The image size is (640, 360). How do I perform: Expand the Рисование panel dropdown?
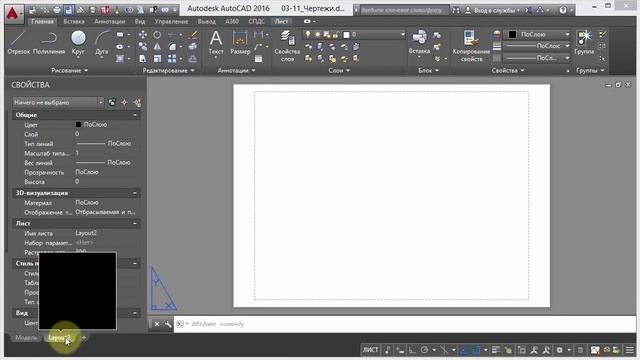click(x=69, y=71)
